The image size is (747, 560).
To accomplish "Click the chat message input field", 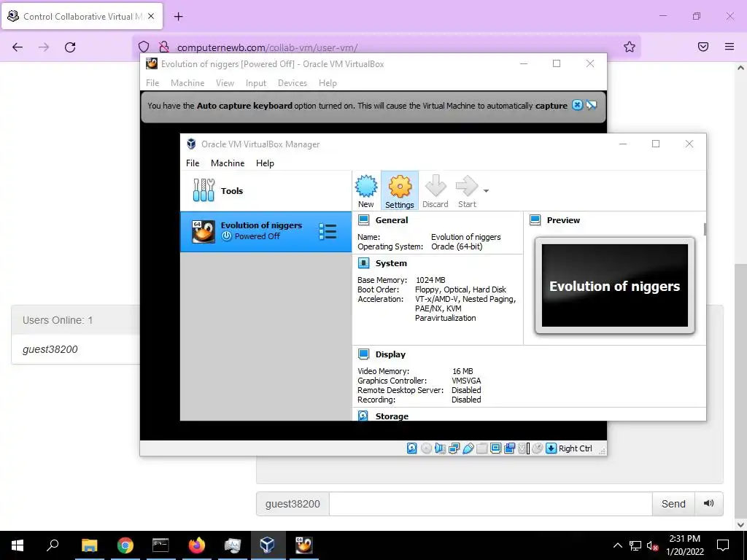I will (490, 504).
